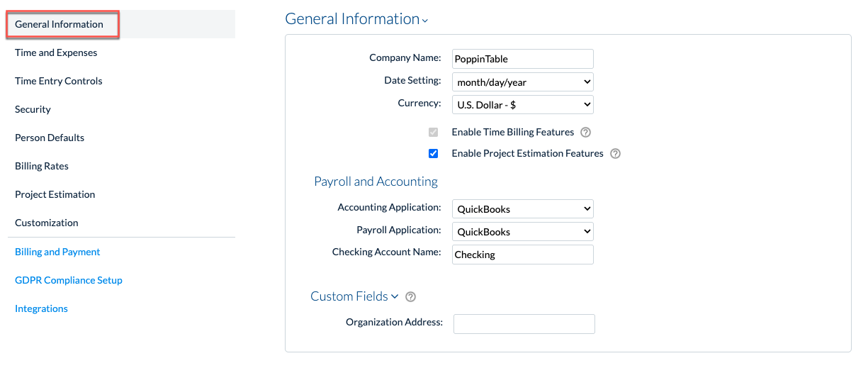This screenshot has width=868, height=368.
Task: Open the Accounting Application dropdown
Action: pos(523,209)
